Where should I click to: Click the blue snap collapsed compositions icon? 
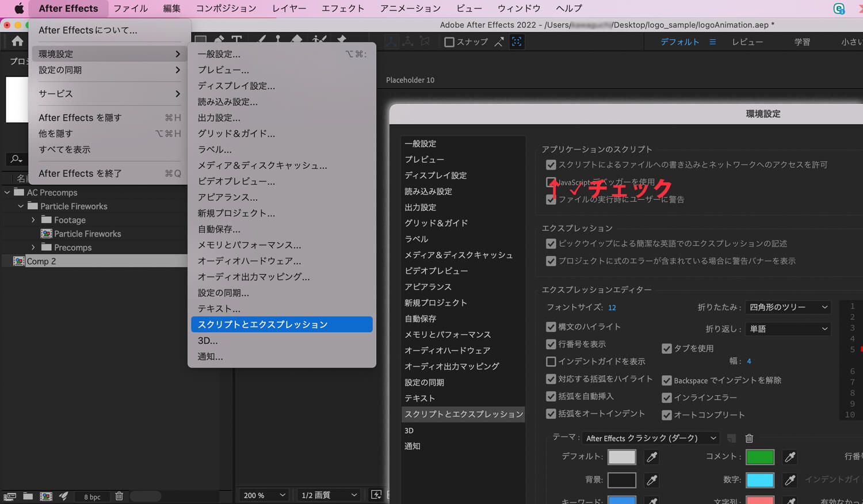517,41
